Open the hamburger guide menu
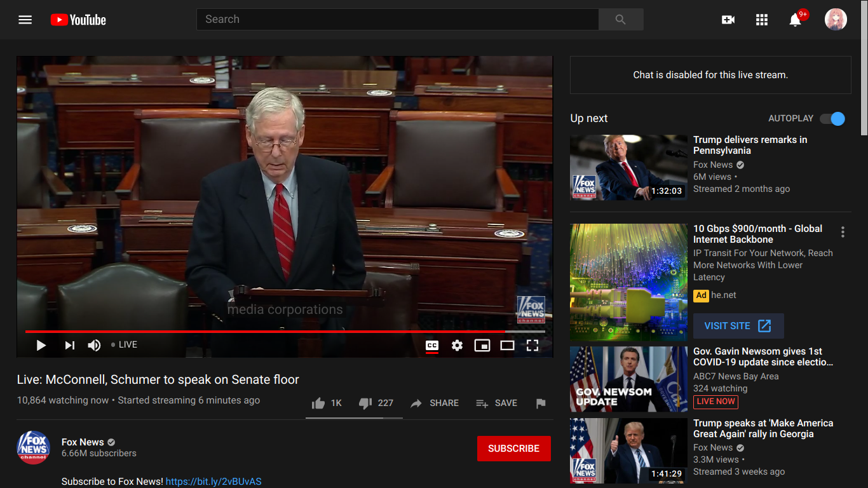This screenshot has width=868, height=488. 25,20
